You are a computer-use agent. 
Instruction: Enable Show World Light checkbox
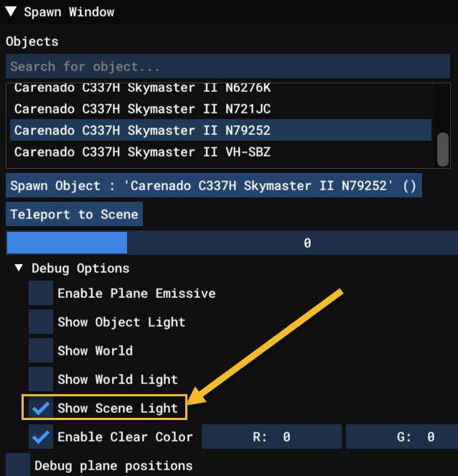pos(41,380)
